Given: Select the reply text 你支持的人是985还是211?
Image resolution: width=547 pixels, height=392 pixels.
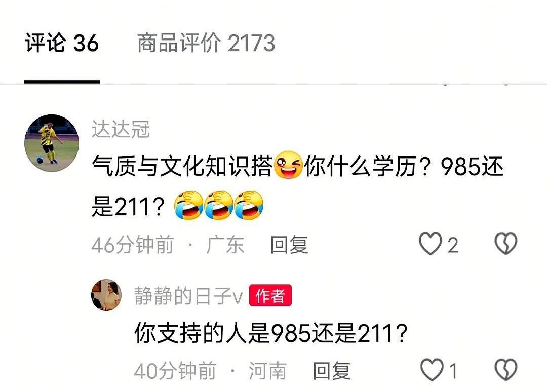Looking at the screenshot, I should coord(271,333).
